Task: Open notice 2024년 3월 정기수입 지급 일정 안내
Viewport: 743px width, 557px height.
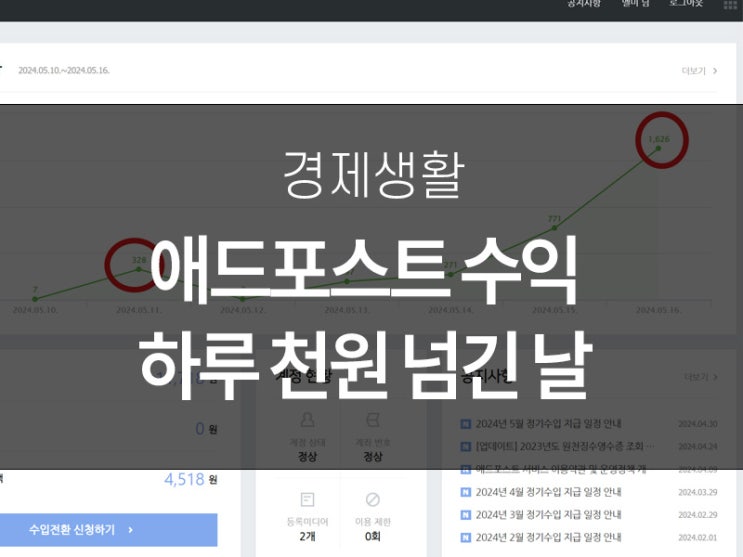Action: coord(548,514)
